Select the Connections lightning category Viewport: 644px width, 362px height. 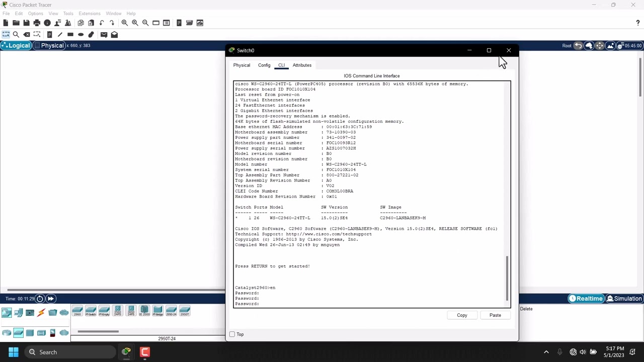pos(41,313)
